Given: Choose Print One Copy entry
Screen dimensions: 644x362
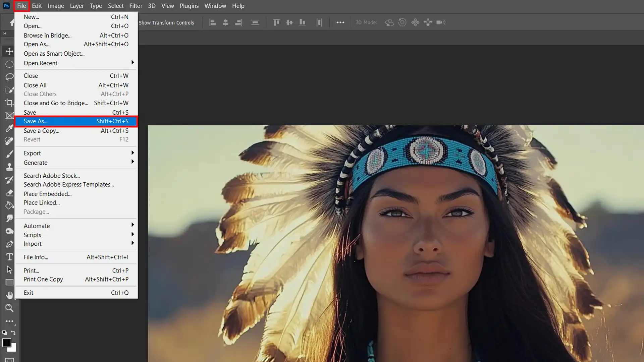Looking at the screenshot, I should tap(76, 279).
